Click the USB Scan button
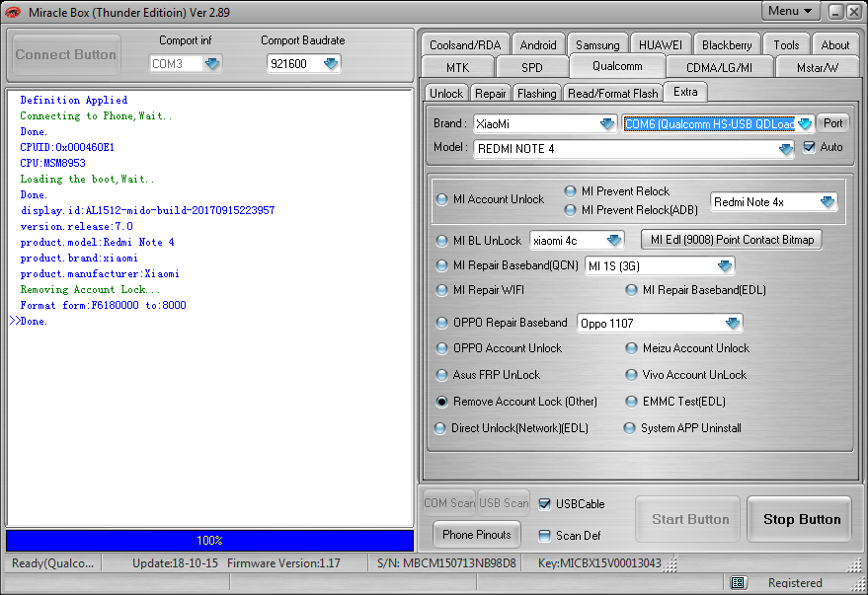The height and width of the screenshot is (595, 868). 504,502
